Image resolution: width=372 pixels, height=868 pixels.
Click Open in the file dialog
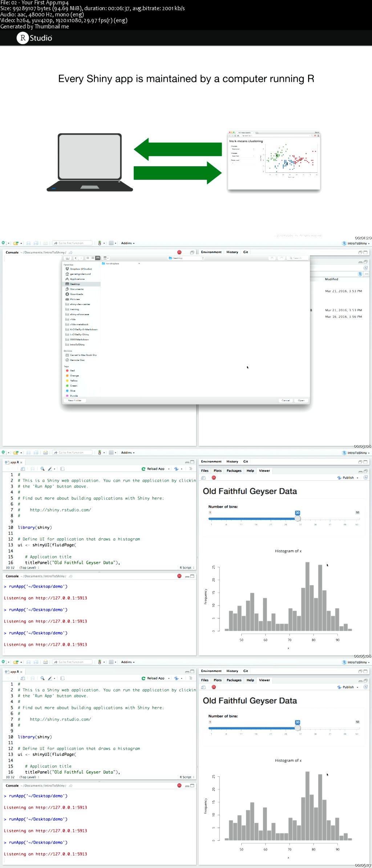point(301,400)
